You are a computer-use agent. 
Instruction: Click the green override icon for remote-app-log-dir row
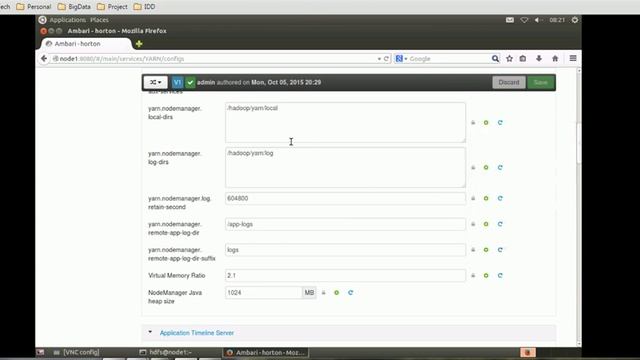486,224
